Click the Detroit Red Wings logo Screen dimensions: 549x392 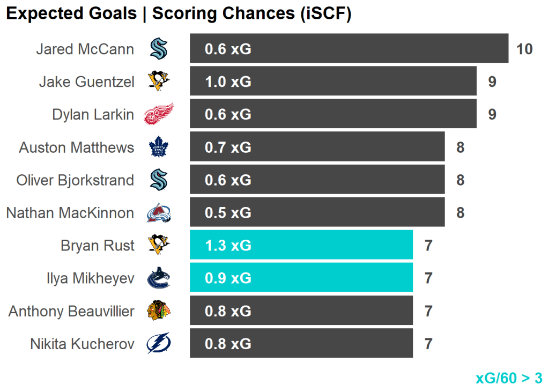pos(159,114)
